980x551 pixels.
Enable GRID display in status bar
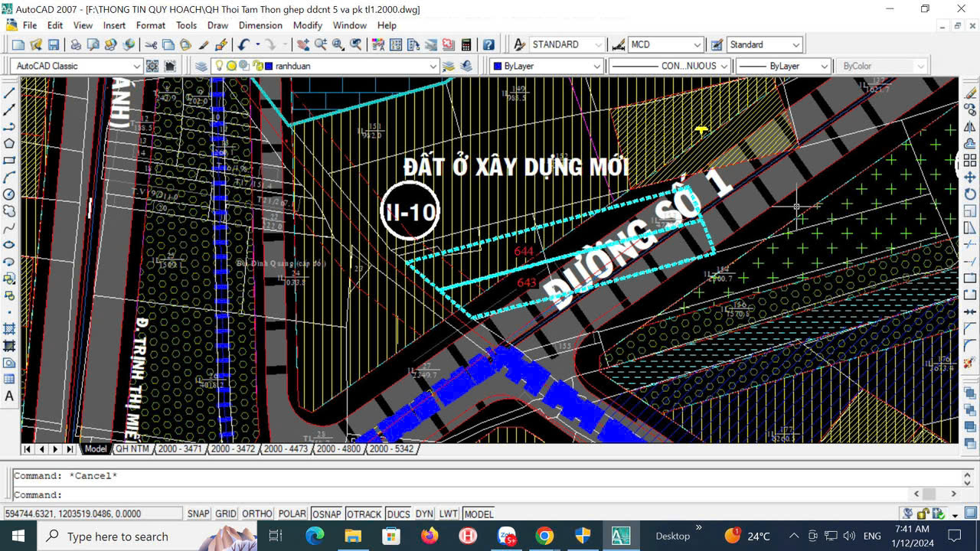225,514
